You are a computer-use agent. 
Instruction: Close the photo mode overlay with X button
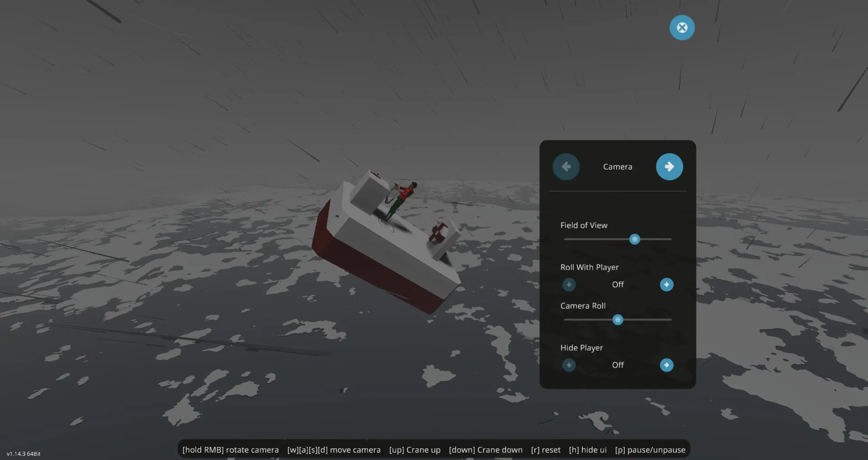click(682, 28)
